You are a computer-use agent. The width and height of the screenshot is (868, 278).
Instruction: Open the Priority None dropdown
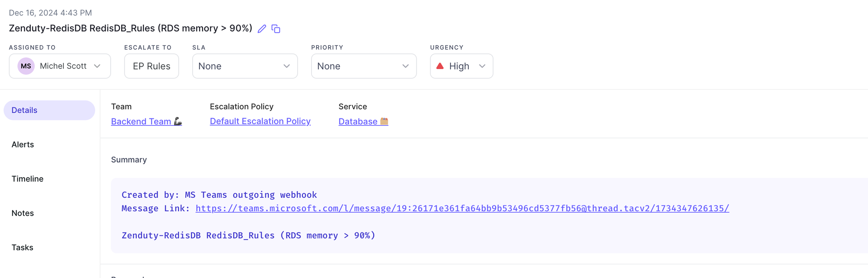pyautogui.click(x=364, y=66)
